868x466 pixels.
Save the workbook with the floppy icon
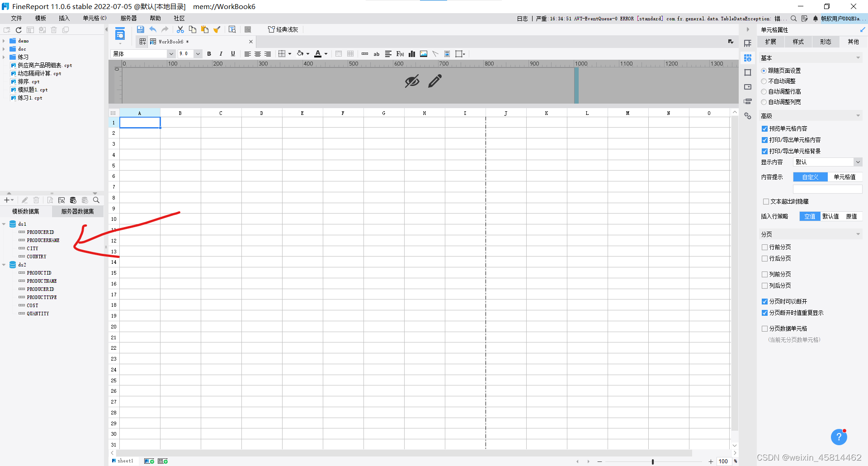(x=141, y=29)
